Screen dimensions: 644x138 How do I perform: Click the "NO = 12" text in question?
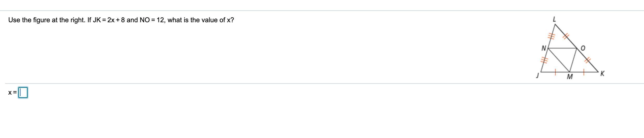(x=152, y=20)
